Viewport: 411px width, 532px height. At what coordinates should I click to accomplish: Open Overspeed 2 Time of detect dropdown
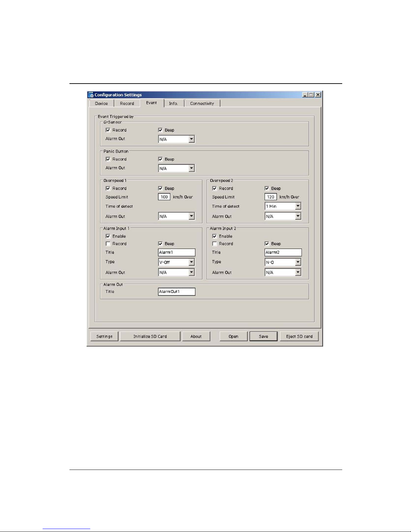point(283,206)
